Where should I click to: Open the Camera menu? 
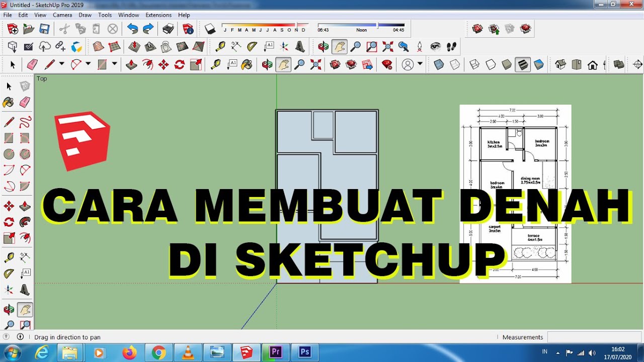tap(62, 15)
